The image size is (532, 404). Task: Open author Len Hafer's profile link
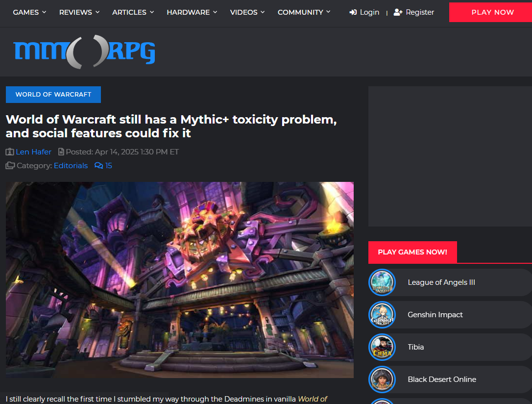[34, 152]
